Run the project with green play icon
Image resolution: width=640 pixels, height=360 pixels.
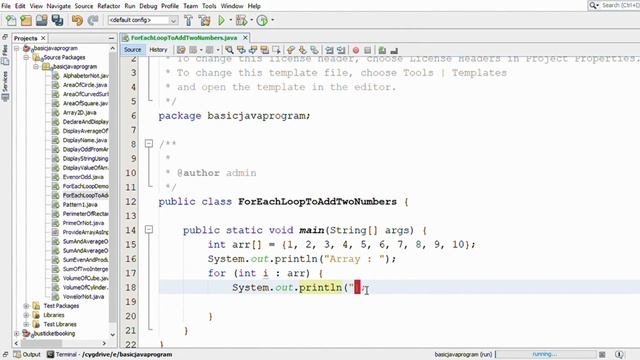tap(221, 20)
